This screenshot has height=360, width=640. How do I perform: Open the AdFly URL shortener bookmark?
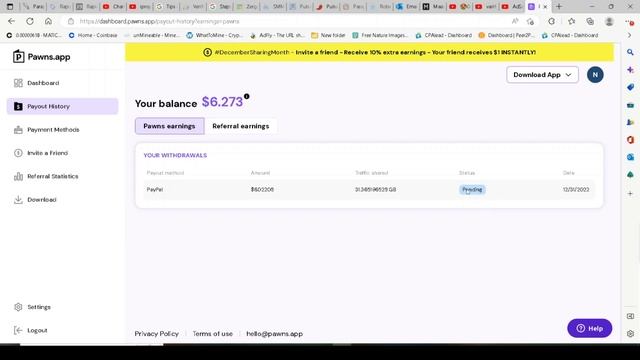[x=278, y=35]
